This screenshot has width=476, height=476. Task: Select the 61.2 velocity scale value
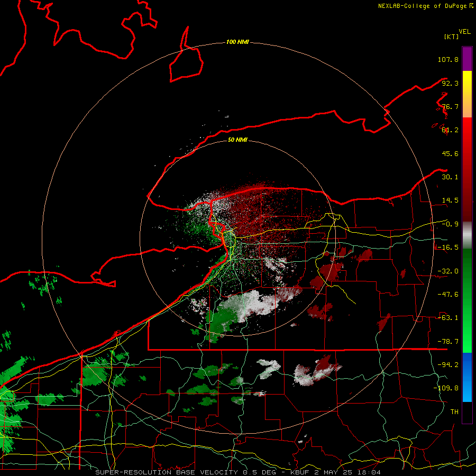450,130
